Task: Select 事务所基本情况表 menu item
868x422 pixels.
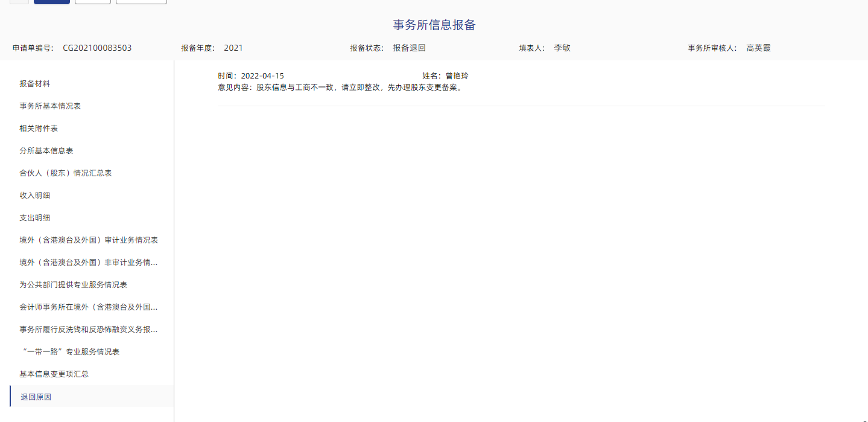Action: pyautogui.click(x=50, y=106)
